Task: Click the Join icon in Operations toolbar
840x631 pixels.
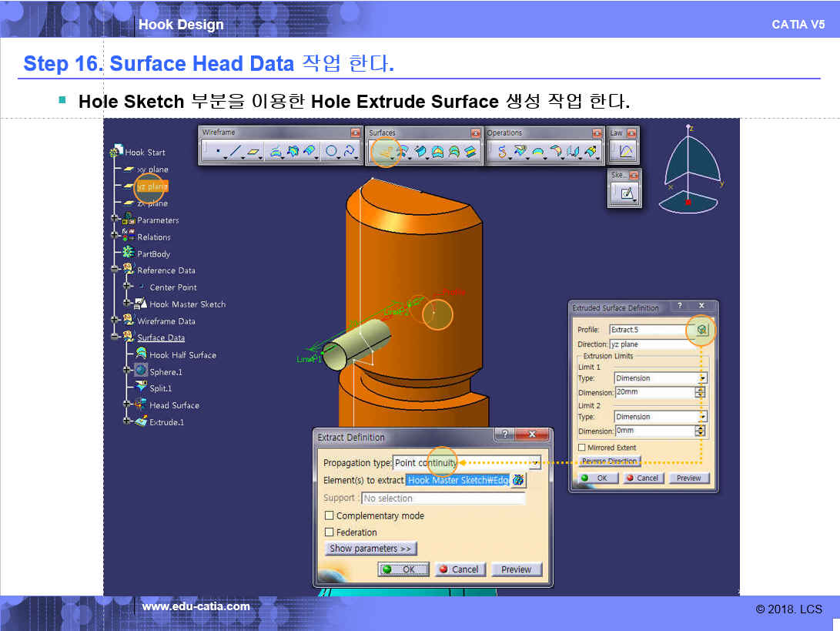Action: [503, 152]
